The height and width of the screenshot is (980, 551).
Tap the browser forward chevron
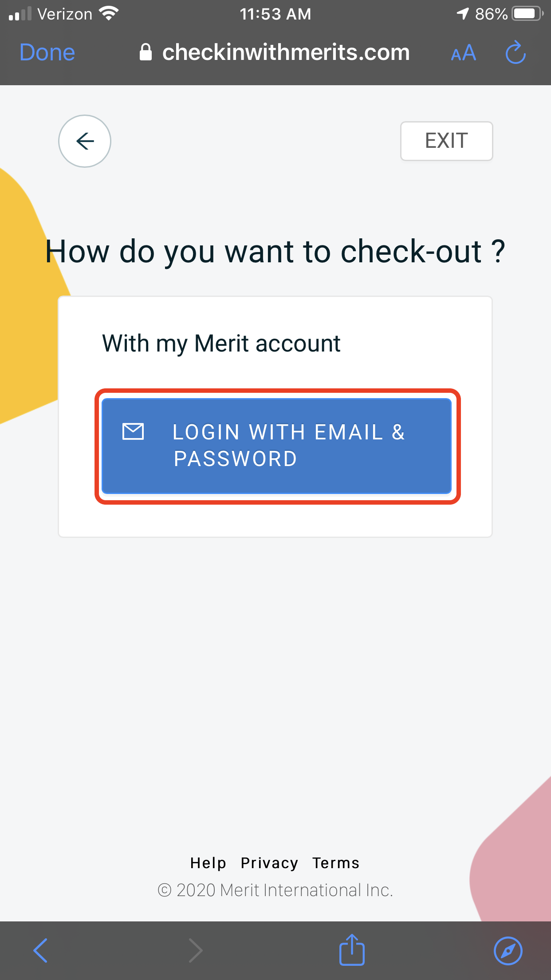pyautogui.click(x=196, y=950)
